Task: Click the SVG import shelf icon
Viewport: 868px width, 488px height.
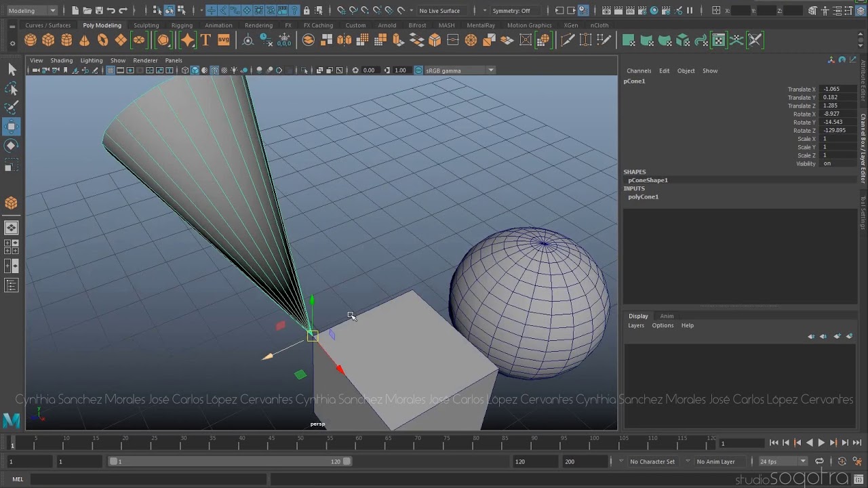Action: point(223,41)
